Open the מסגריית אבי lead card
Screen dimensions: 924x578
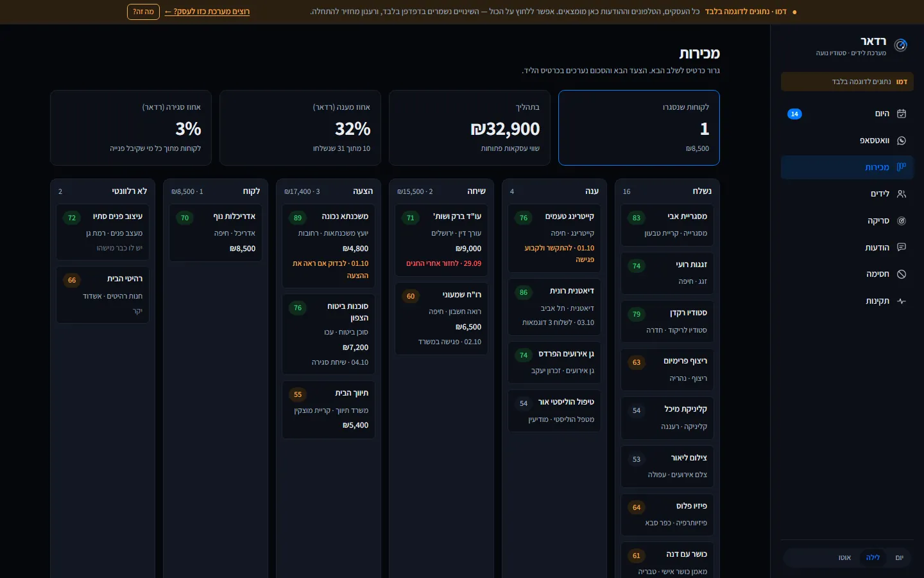click(x=667, y=225)
